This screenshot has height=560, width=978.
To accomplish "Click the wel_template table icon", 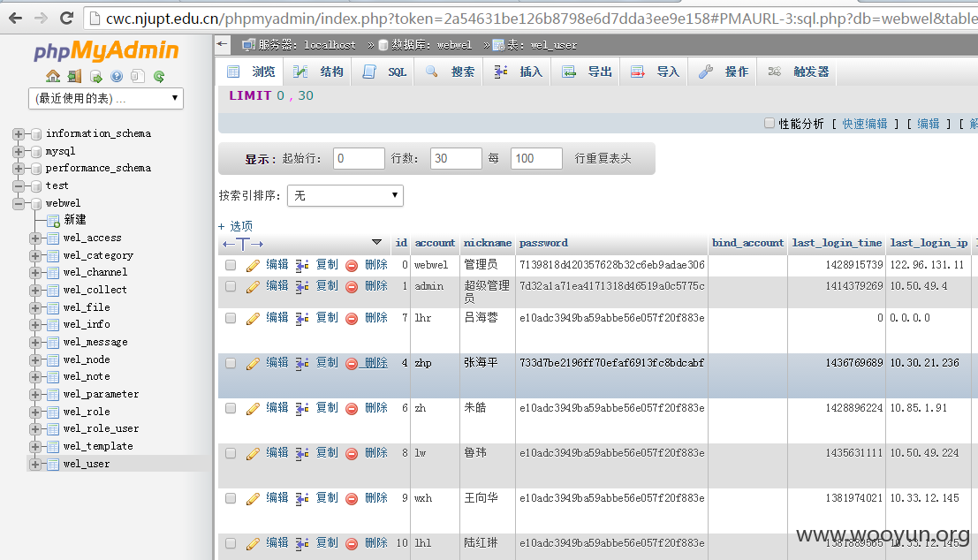I will click(53, 447).
